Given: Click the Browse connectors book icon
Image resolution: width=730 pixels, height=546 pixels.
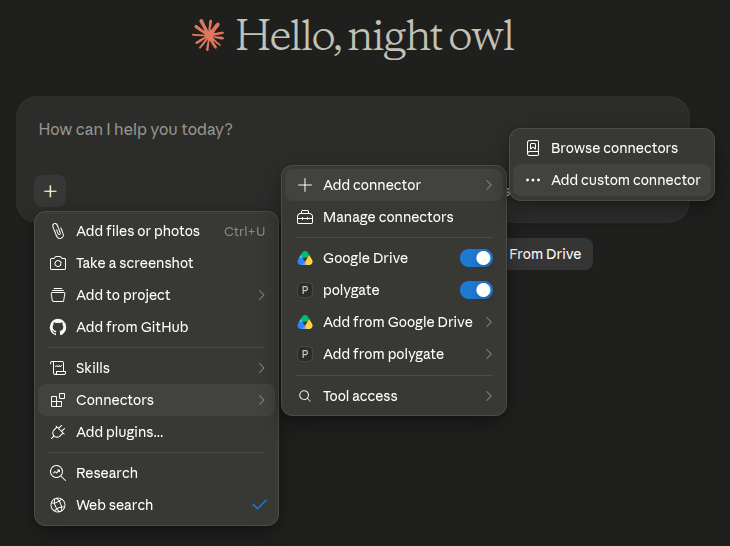Looking at the screenshot, I should 533,148.
